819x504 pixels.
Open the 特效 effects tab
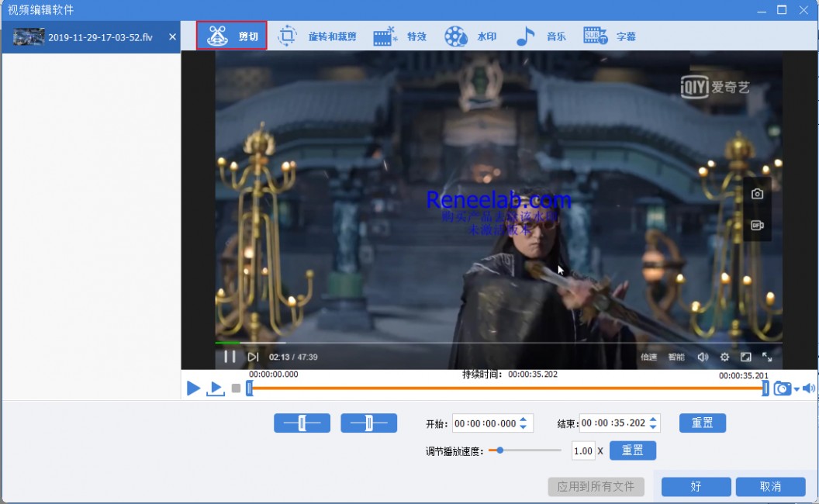(x=400, y=36)
